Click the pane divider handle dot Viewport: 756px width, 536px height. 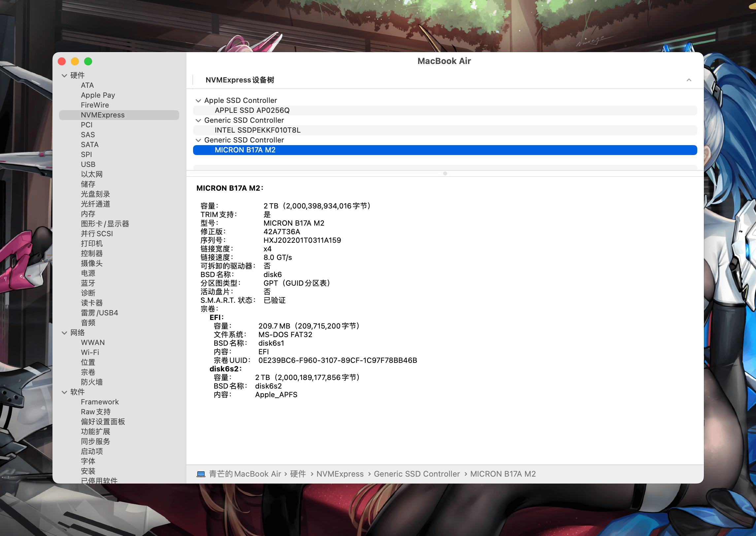[x=445, y=173]
